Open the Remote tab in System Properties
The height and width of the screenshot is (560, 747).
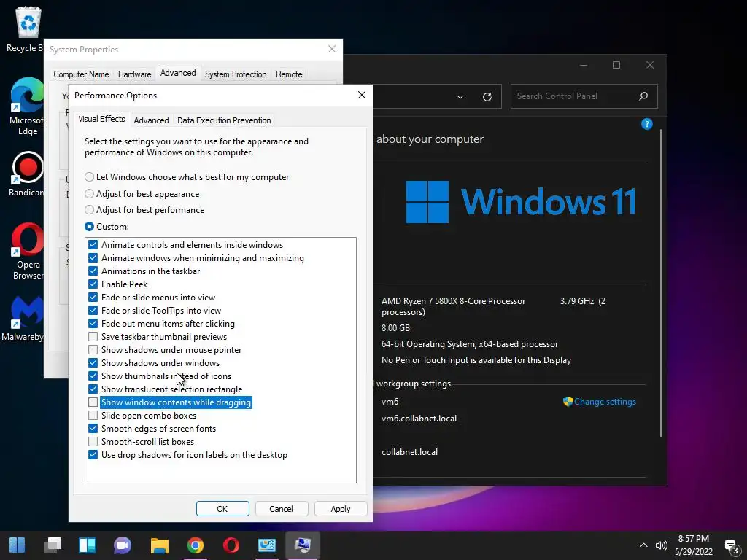[x=289, y=74]
